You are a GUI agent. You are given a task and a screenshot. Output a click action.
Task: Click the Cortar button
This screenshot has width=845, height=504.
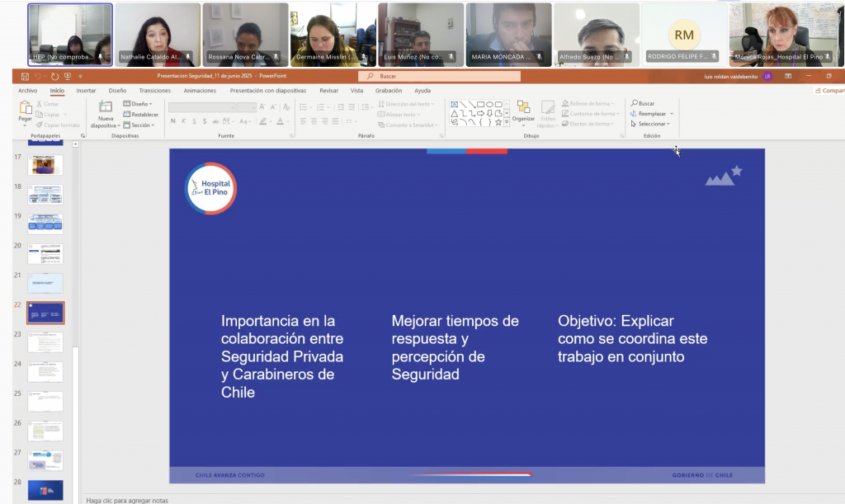point(47,104)
